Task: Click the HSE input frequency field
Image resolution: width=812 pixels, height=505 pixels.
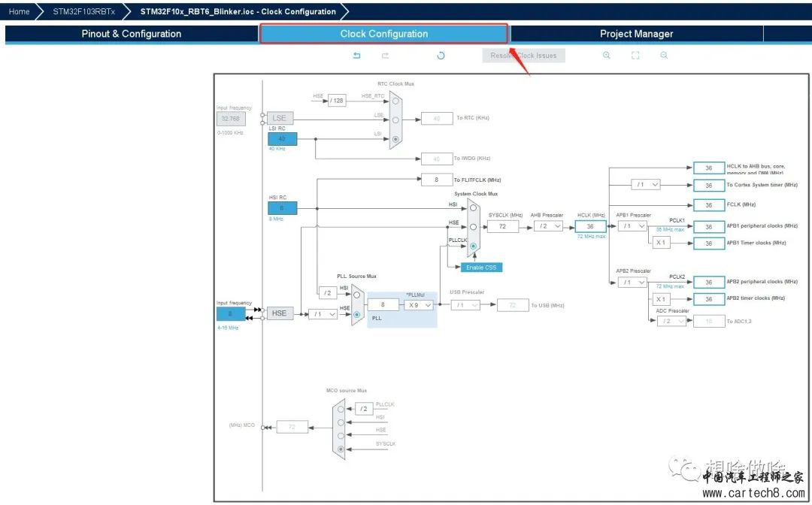Action: 231,313
